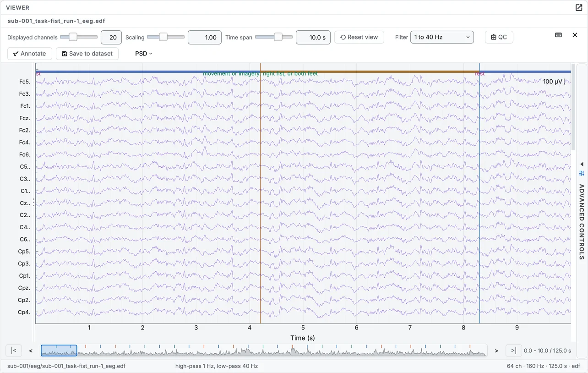Click the QC button
This screenshot has width=588, height=373.
(499, 37)
